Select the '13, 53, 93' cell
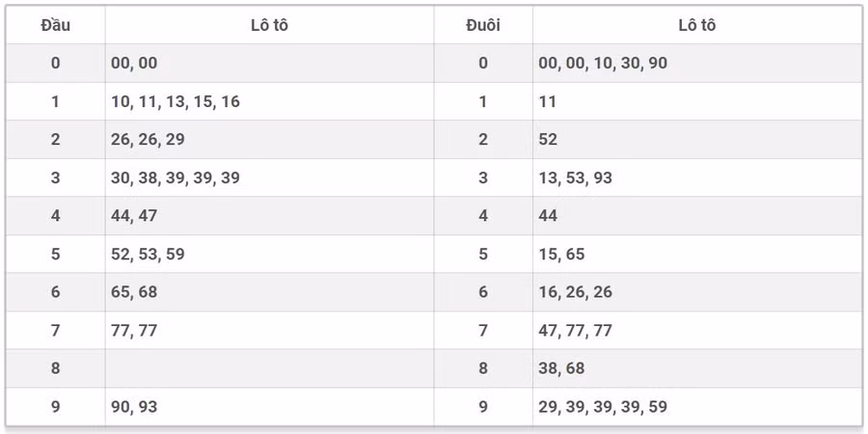Screen dimensions: 868x434 [576, 177]
